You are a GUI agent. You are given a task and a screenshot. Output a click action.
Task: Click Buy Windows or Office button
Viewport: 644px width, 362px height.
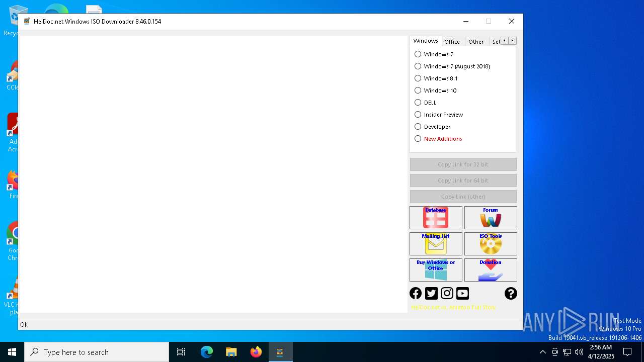pos(436,270)
